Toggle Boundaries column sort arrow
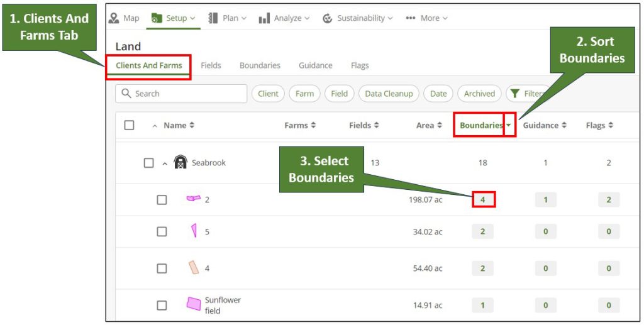The width and height of the screenshot is (644, 325). [509, 125]
